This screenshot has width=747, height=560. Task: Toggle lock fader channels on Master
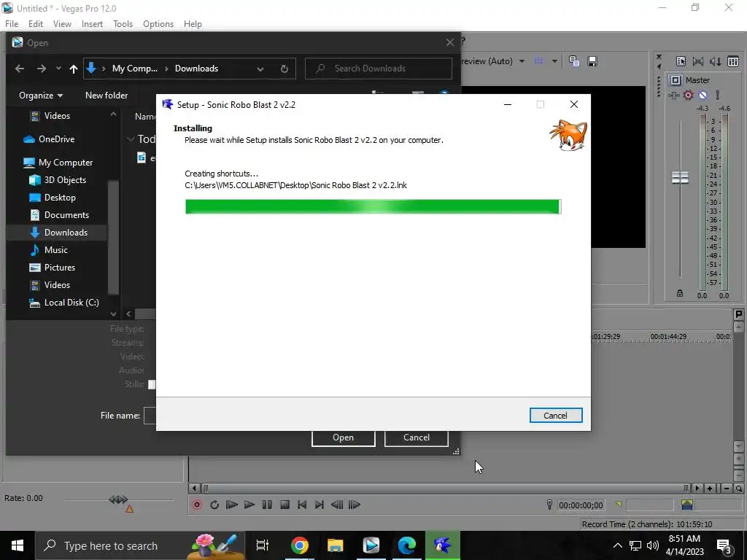tap(680, 293)
